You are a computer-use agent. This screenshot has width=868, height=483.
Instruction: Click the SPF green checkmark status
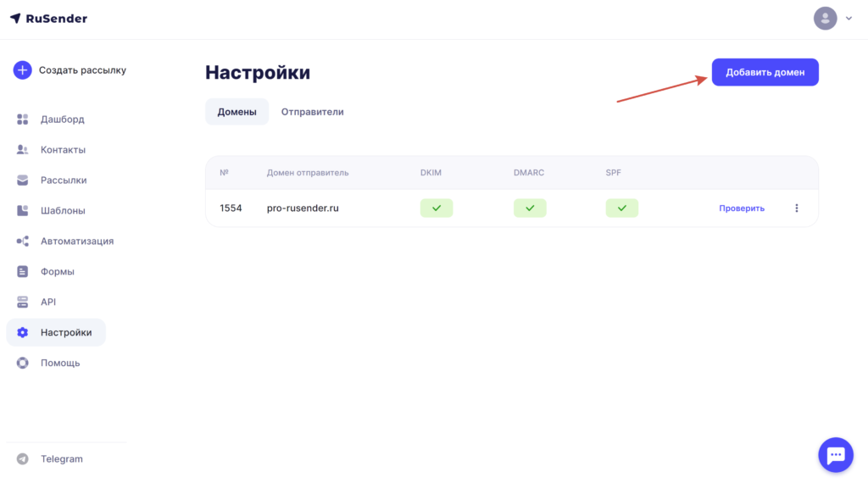[621, 208]
